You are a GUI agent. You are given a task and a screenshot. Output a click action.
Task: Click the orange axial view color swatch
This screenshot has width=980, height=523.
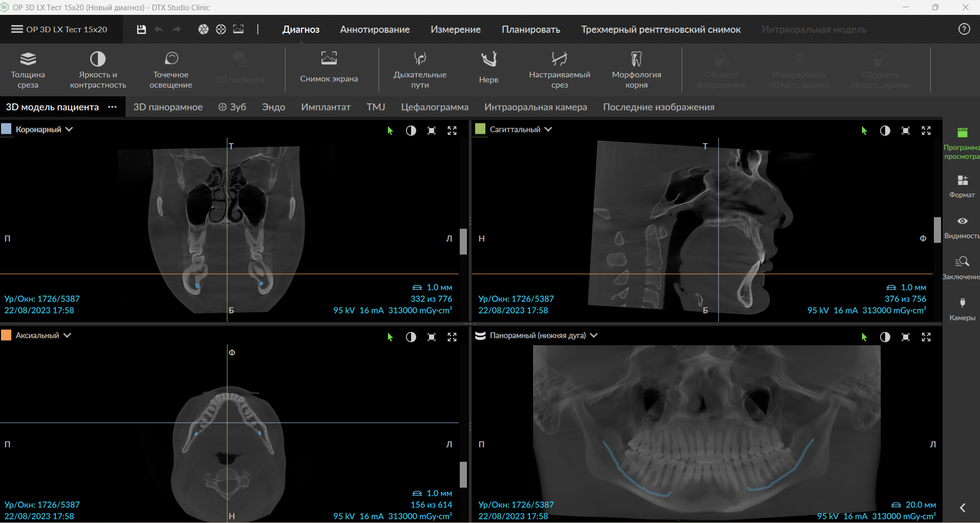tap(6, 335)
